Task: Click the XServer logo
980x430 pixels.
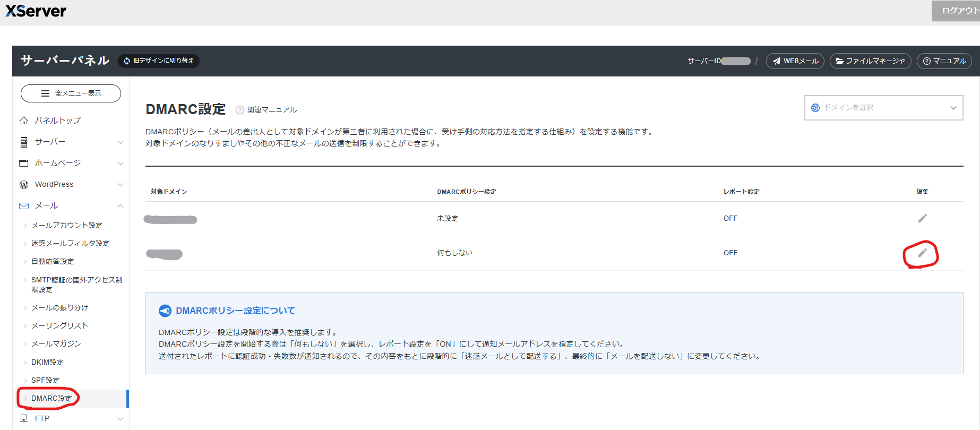Action: click(x=36, y=11)
